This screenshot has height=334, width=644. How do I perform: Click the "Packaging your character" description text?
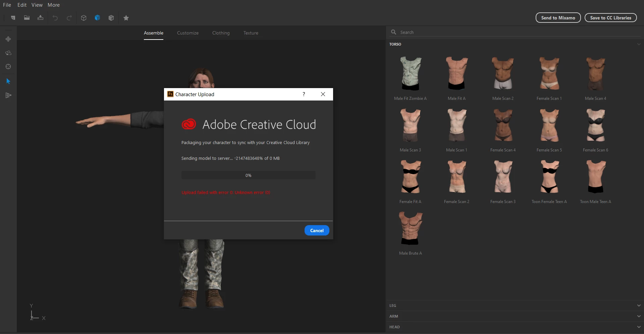click(x=246, y=143)
